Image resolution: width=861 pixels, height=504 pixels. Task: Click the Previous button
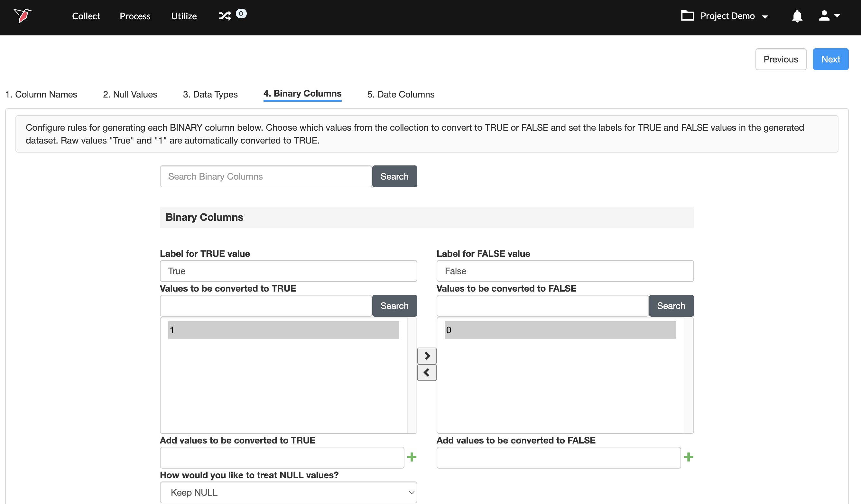click(x=780, y=59)
